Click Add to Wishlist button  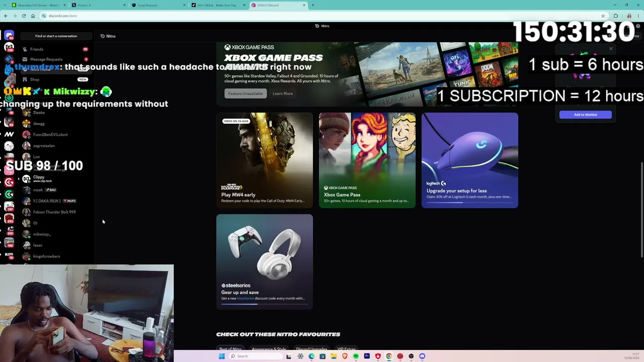(x=586, y=115)
